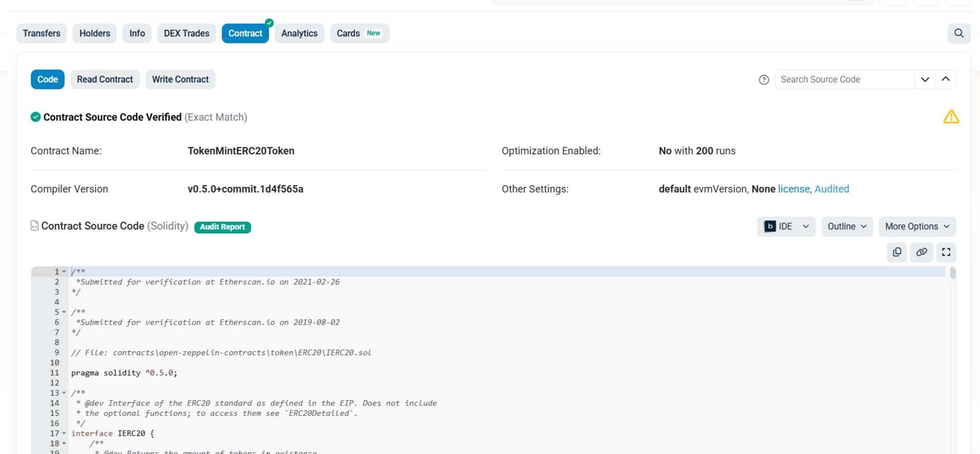Viewport: 980px width, 454px height.
Task: Copy source code with the copy icon
Action: tap(897, 252)
